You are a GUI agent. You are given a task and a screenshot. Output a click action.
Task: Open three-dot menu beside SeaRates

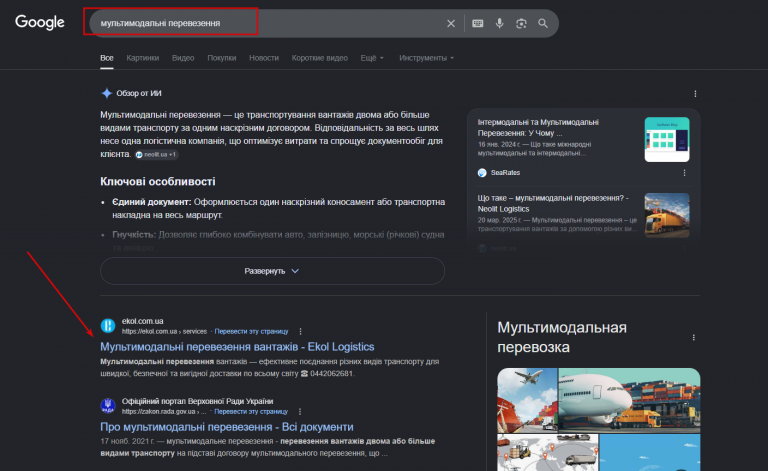[684, 173]
